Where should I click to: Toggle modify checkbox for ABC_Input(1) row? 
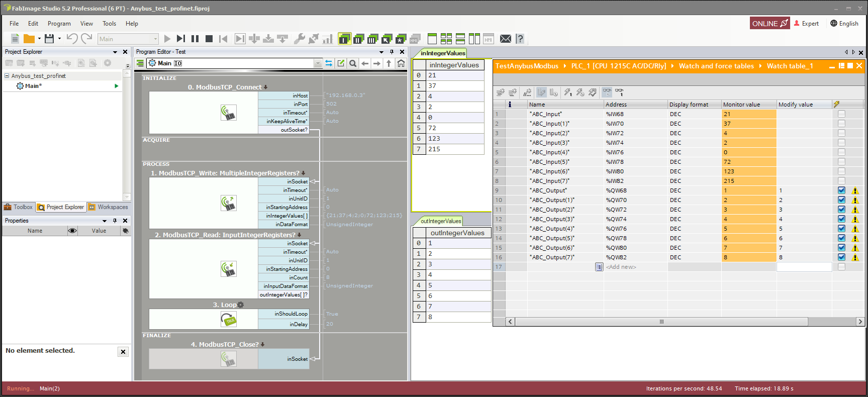coord(841,124)
